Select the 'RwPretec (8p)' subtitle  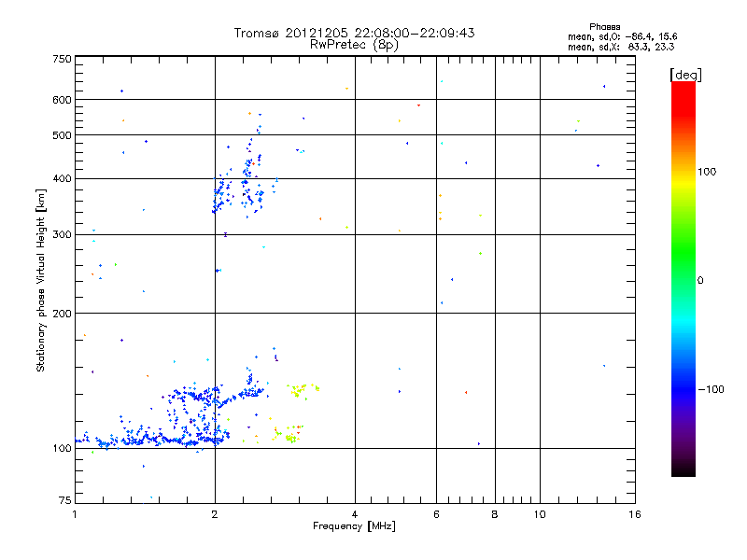point(354,45)
